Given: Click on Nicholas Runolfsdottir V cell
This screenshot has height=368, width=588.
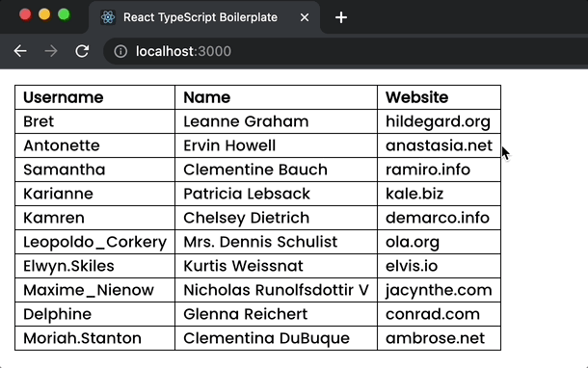Looking at the screenshot, I should pos(276,290).
